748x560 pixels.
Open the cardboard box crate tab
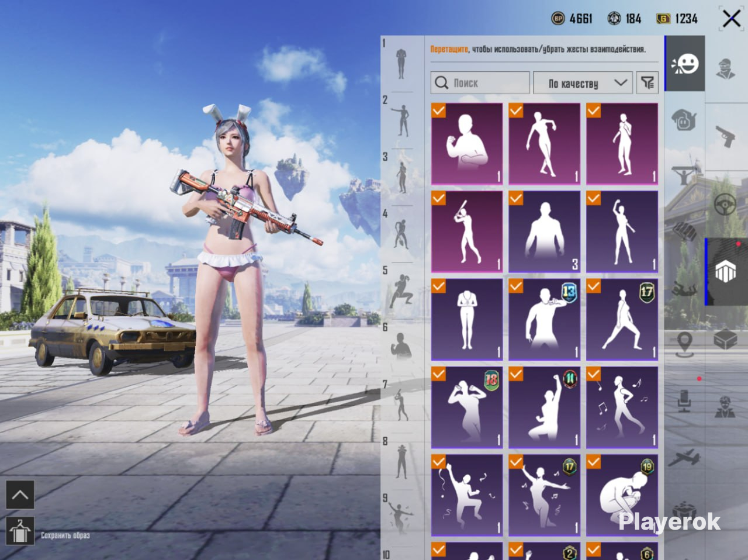(x=726, y=339)
